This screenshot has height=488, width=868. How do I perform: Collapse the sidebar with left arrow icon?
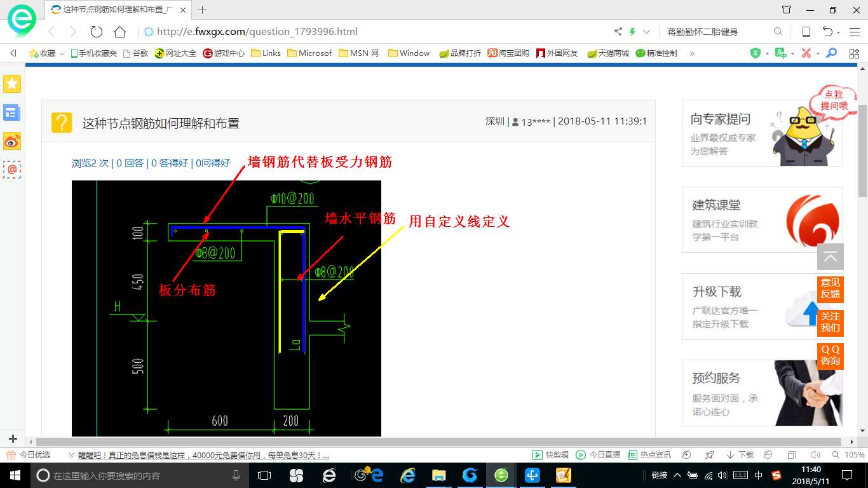click(13, 53)
